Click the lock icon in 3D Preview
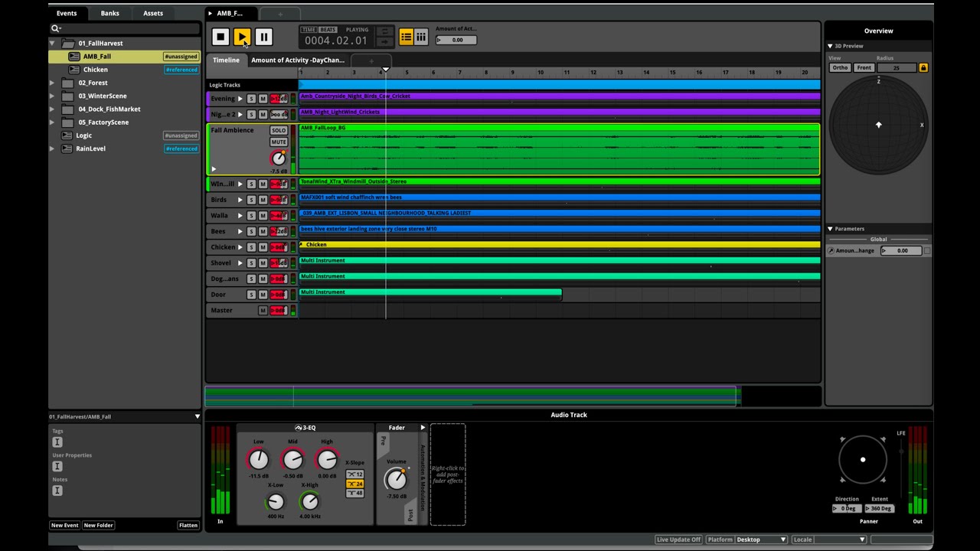 coord(923,68)
